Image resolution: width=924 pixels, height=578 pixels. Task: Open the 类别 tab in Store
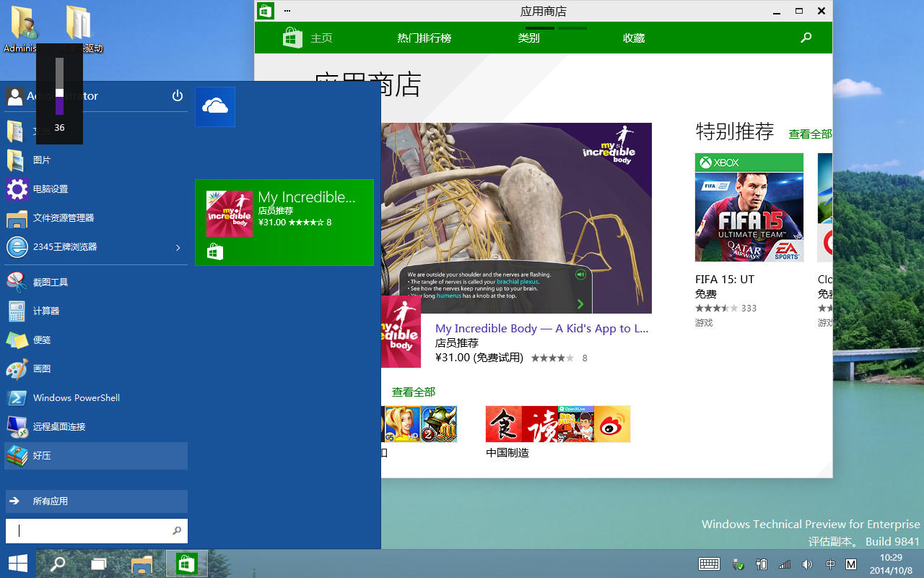pos(529,38)
